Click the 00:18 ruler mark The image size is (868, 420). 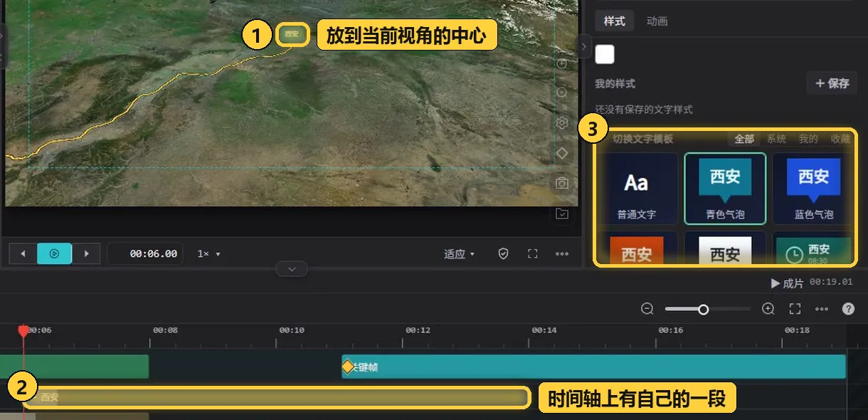point(797,330)
